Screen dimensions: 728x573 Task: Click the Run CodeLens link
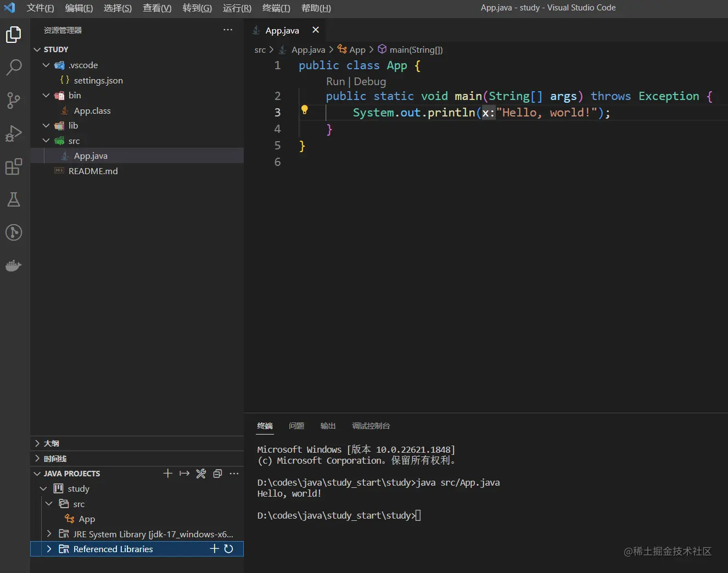(335, 82)
